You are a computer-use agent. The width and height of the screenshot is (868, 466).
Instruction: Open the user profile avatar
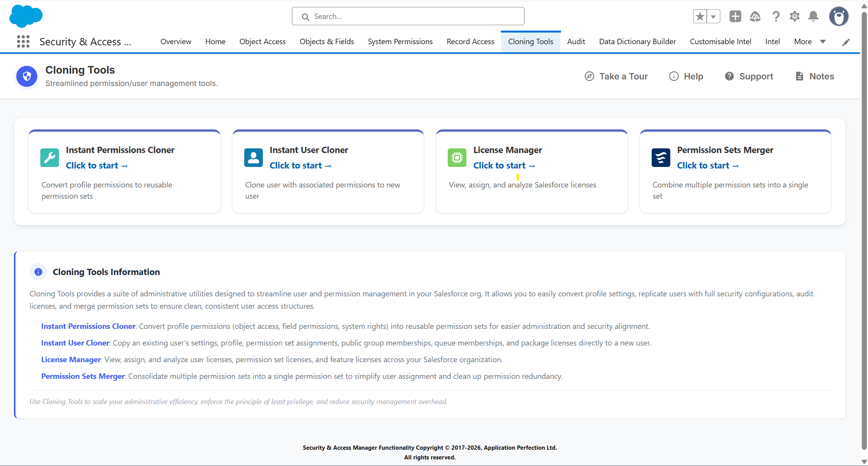tap(839, 16)
